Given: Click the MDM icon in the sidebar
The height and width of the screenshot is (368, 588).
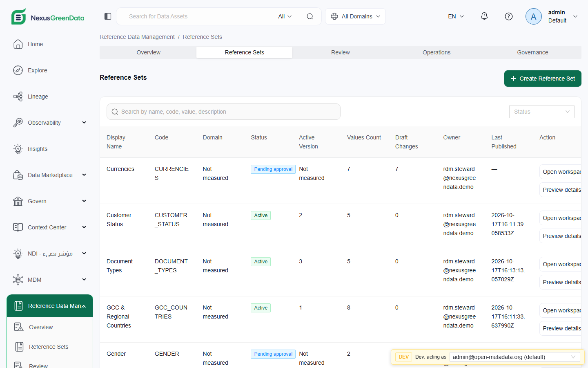Looking at the screenshot, I should click(x=18, y=280).
